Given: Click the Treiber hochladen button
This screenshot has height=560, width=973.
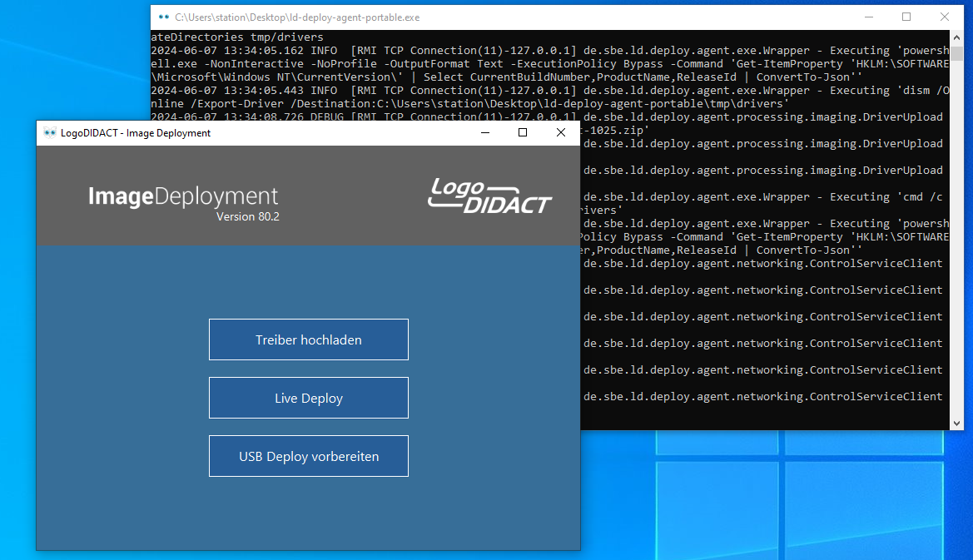Looking at the screenshot, I should click(x=309, y=339).
